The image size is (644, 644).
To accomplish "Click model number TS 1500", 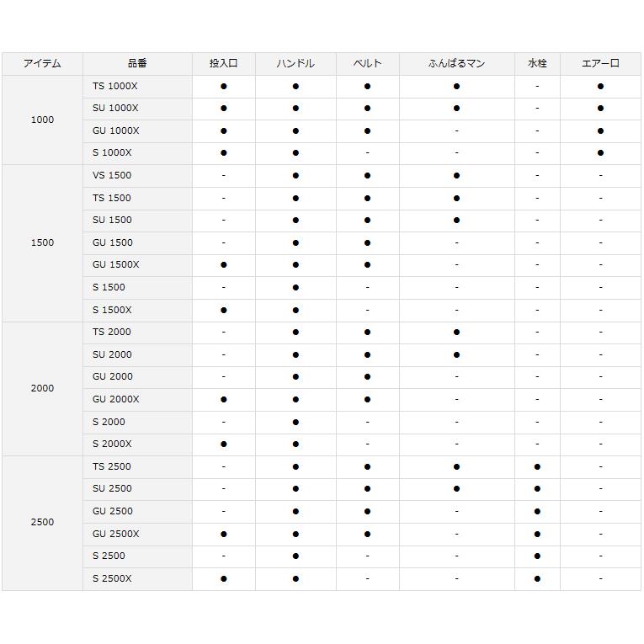I will point(112,198).
